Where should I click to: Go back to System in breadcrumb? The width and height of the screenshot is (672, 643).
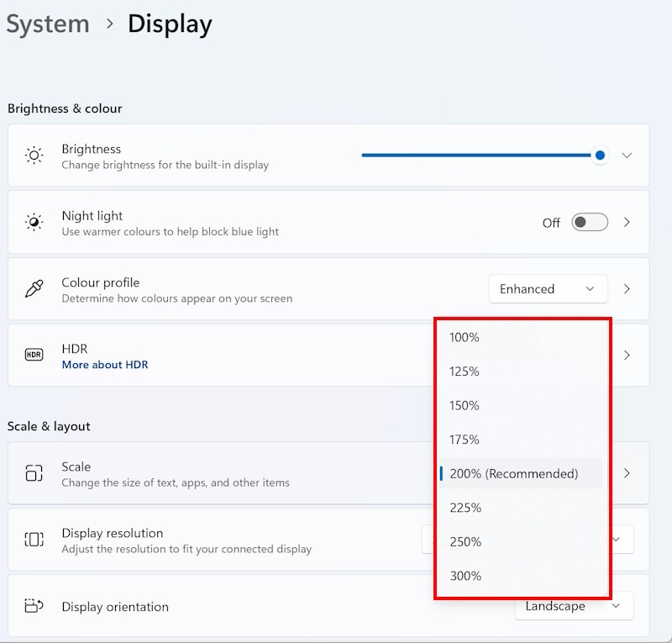48,24
